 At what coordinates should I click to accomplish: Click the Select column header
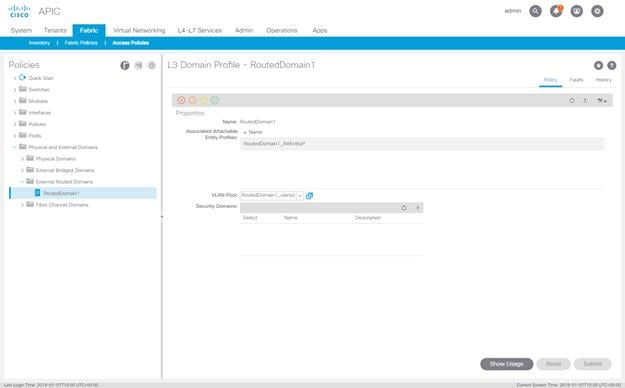[250, 218]
